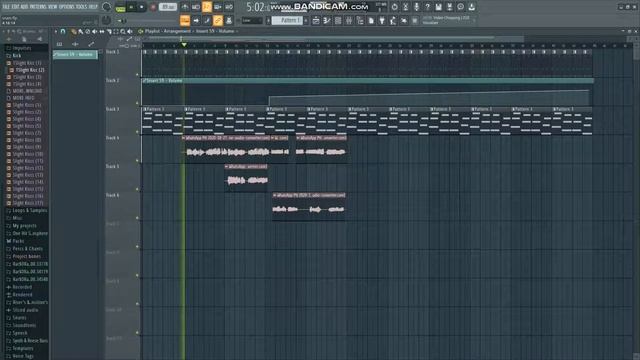Image resolution: width=640 pixels, height=360 pixels.
Task: Open the chat/speech bubble icon
Action: point(460,7)
